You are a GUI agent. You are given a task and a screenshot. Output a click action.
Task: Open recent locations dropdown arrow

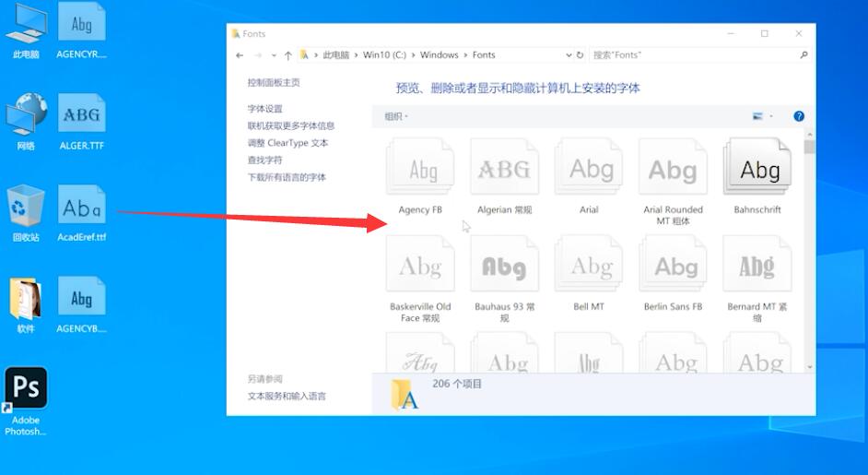(274, 55)
